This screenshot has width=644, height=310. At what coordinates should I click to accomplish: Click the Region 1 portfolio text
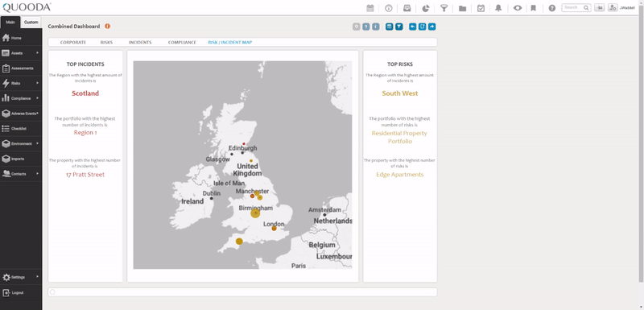coord(85,133)
